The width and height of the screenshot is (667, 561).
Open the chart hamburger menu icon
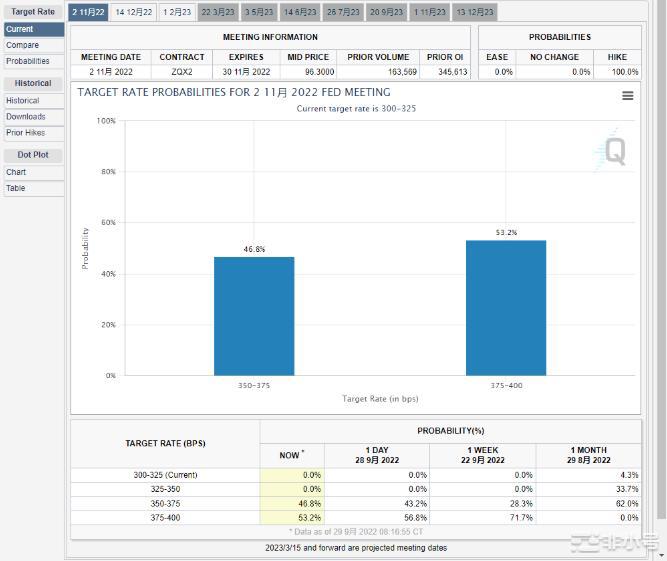click(x=627, y=96)
